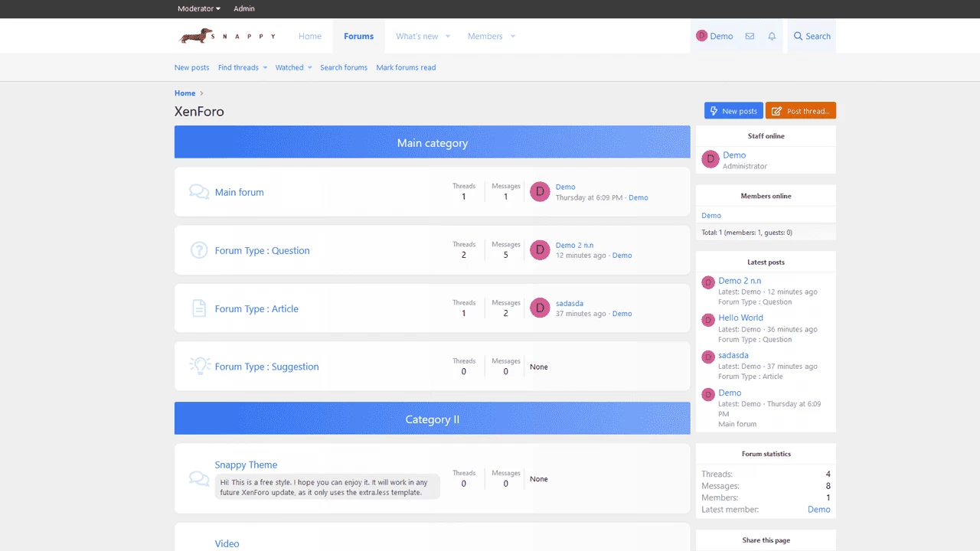Open the Main forum link
The width and height of the screenshot is (980, 551).
(239, 192)
